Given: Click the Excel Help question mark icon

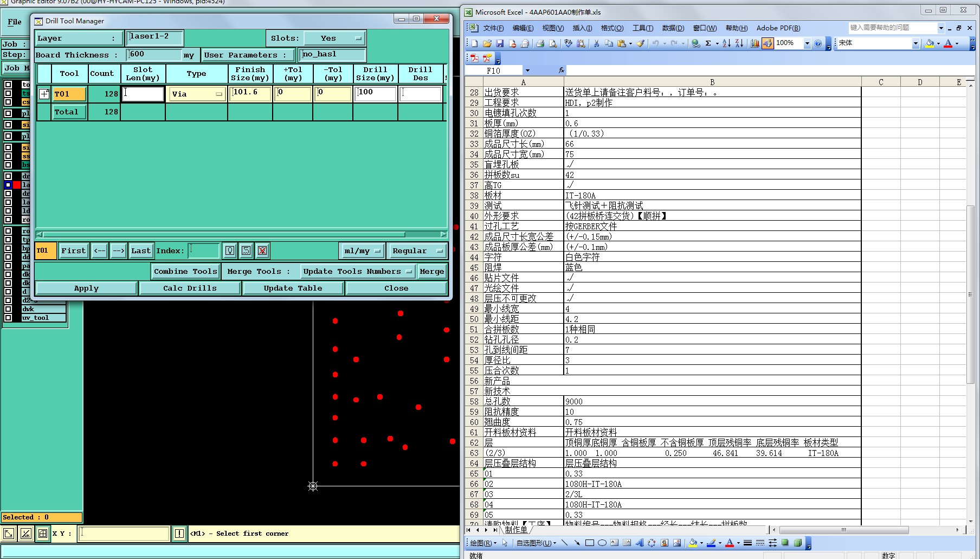Looking at the screenshot, I should 818,43.
